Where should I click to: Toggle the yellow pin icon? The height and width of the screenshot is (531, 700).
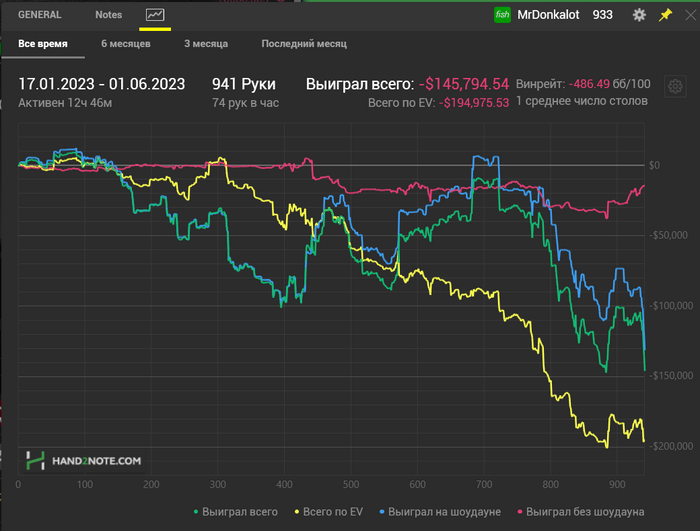pos(665,15)
